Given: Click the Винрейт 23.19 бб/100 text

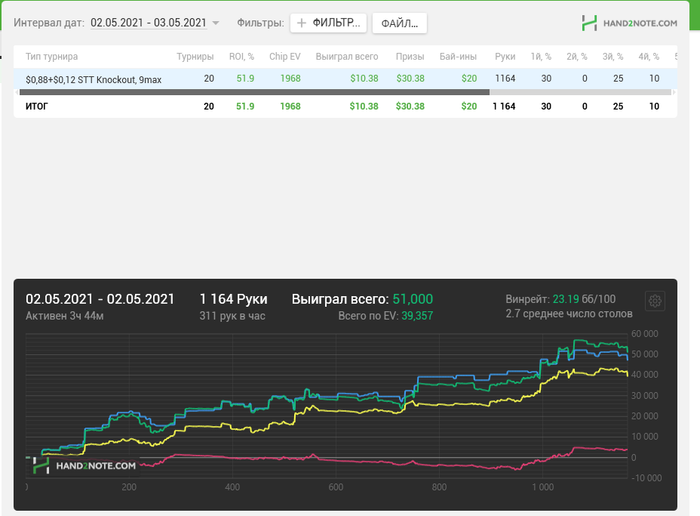Looking at the screenshot, I should (560, 299).
